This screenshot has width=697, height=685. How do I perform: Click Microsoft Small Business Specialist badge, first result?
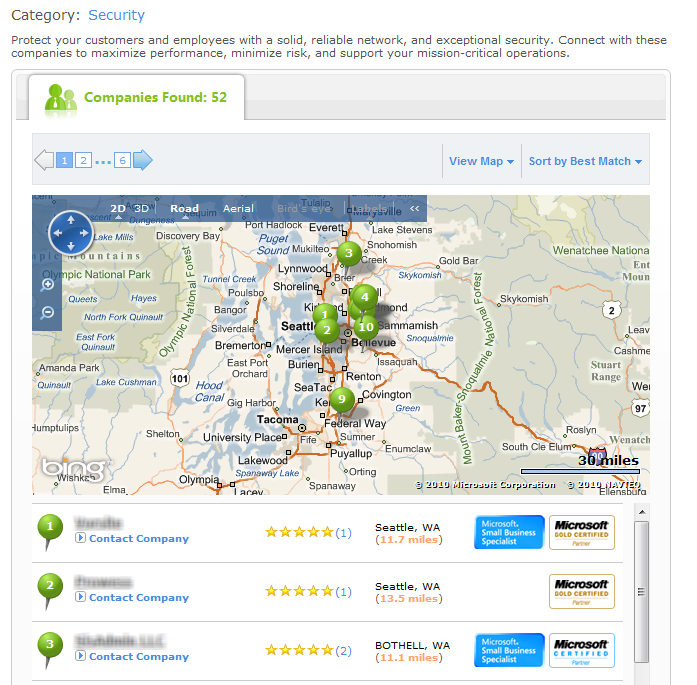click(509, 532)
